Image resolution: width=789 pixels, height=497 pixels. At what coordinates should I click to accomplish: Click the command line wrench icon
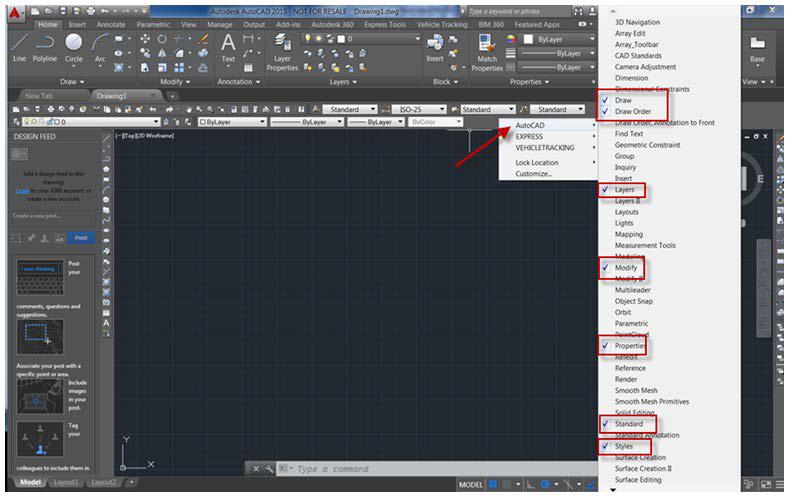[269, 469]
